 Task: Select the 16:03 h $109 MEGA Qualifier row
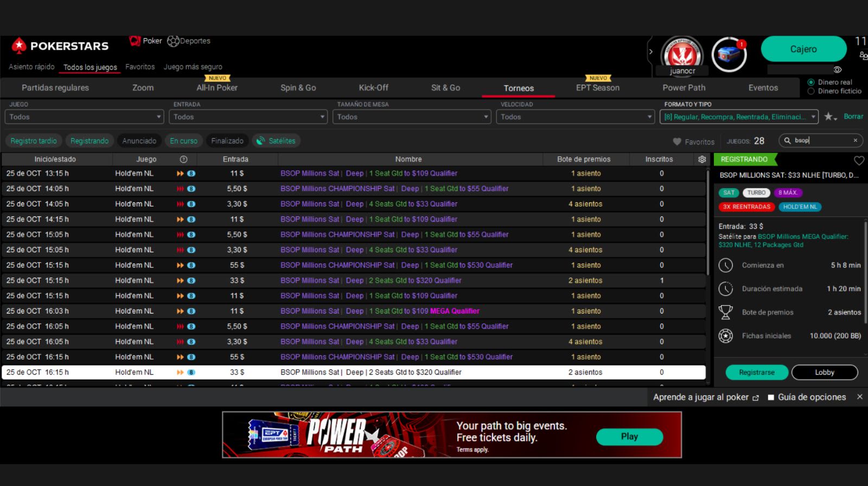click(354, 311)
